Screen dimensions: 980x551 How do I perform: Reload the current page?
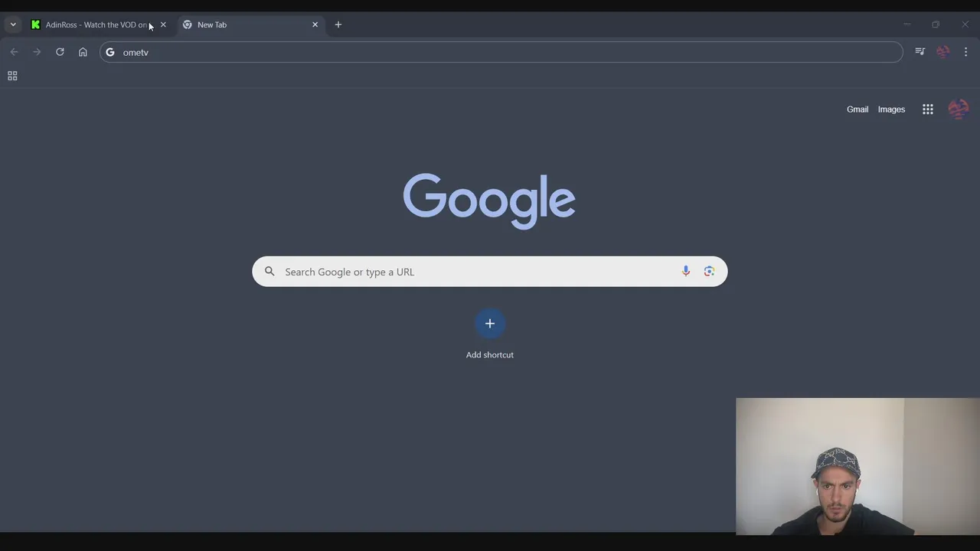point(60,52)
